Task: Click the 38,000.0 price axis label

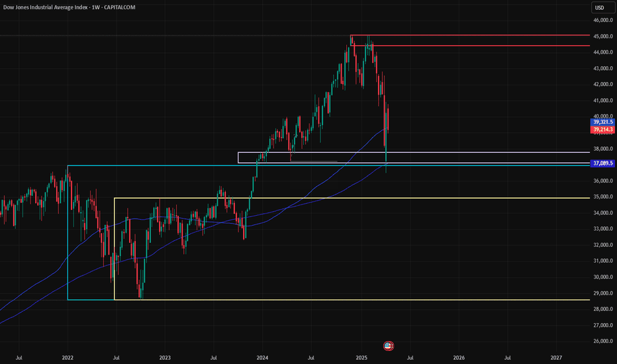Action: coord(603,149)
